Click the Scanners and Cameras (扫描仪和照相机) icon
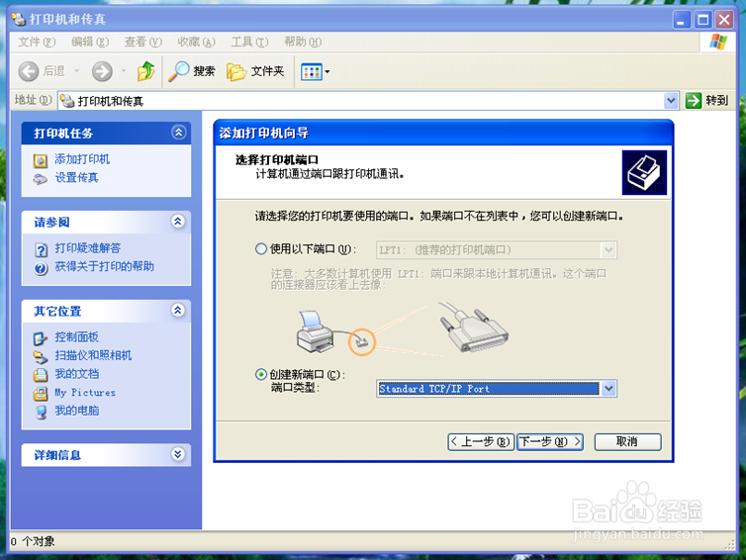Viewport: 746px width, 560px height. click(x=41, y=356)
